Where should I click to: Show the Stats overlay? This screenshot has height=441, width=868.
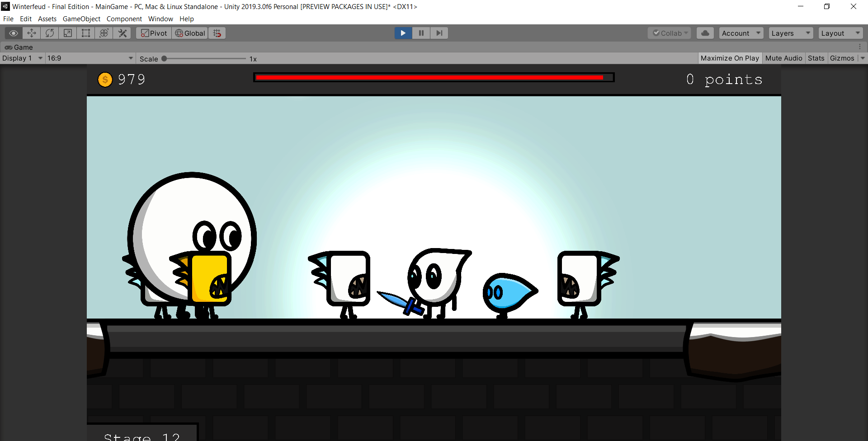tap(816, 58)
